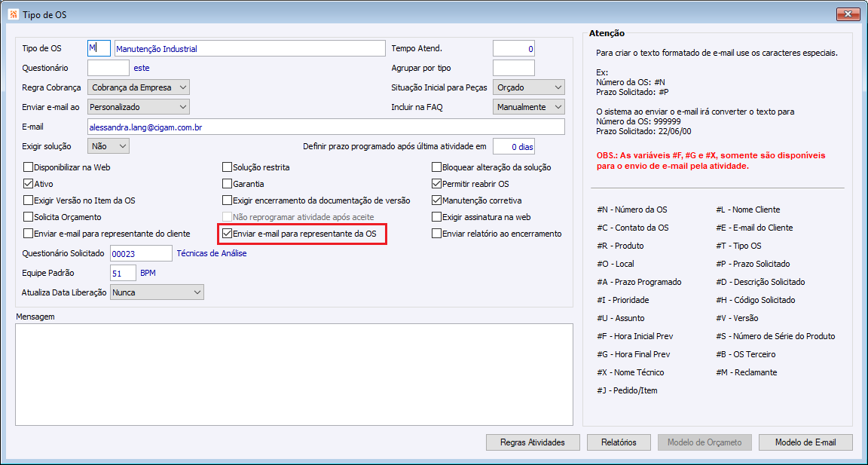Click '#F - Hora Inicial Prev' variable
The image size is (868, 465).
pos(634,336)
